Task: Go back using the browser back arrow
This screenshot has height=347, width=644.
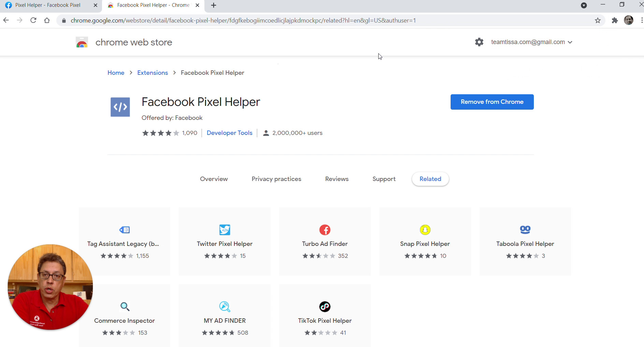Action: point(6,20)
